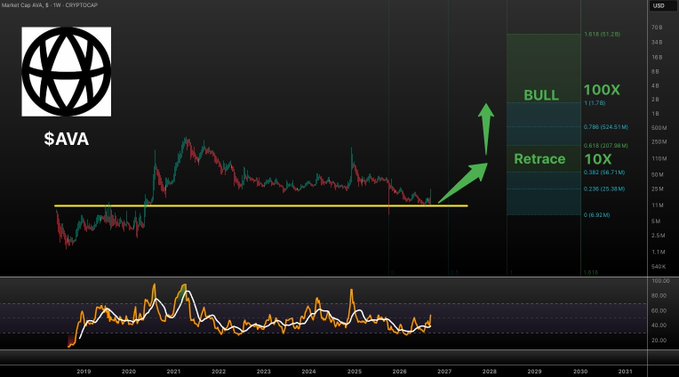This screenshot has width=679, height=377.
Task: Click the 540K price axis label
Action: click(x=658, y=267)
